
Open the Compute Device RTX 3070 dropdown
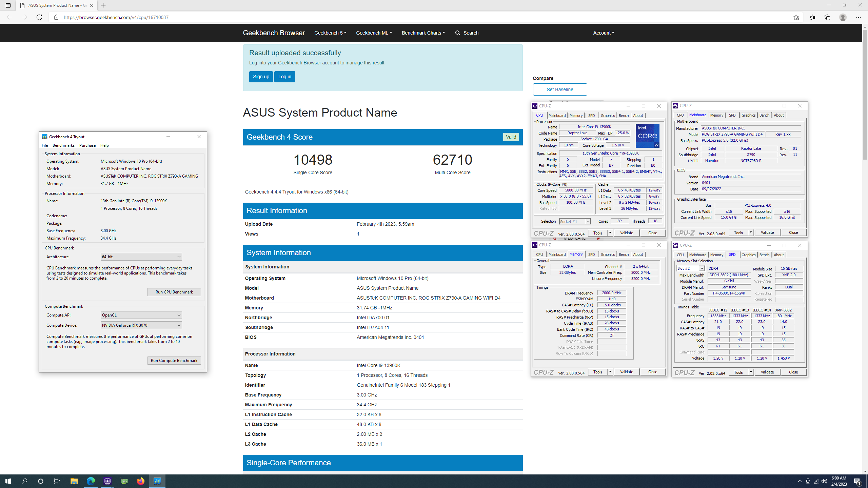(x=141, y=325)
